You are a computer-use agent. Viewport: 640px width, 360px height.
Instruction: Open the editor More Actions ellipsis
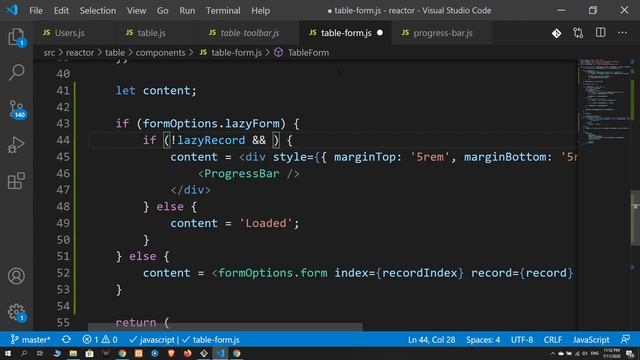[622, 33]
